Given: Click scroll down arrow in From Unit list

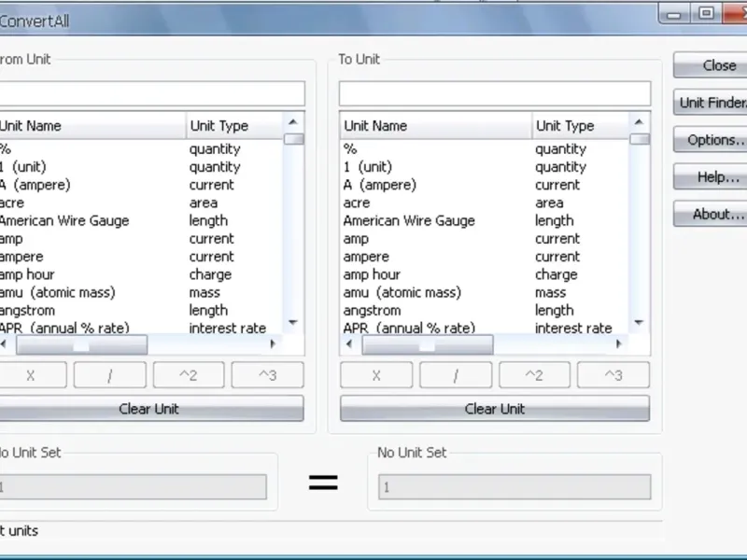Looking at the screenshot, I should (293, 322).
